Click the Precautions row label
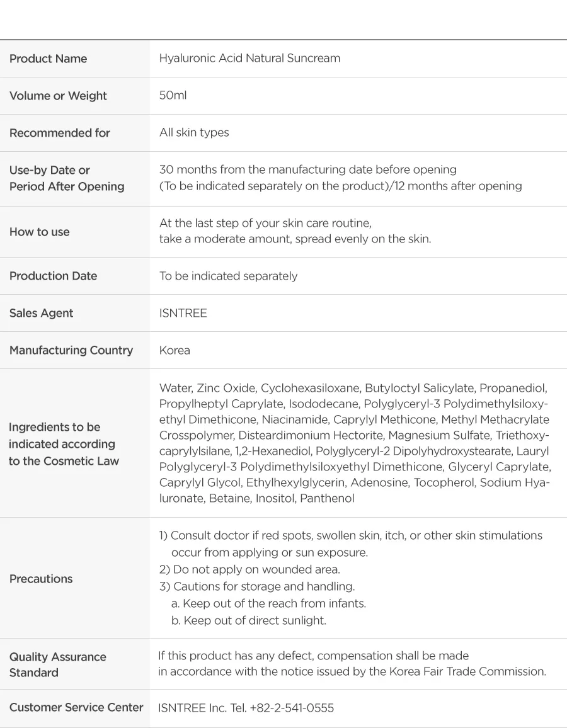Viewport: 567px width, 728px height. tap(41, 579)
